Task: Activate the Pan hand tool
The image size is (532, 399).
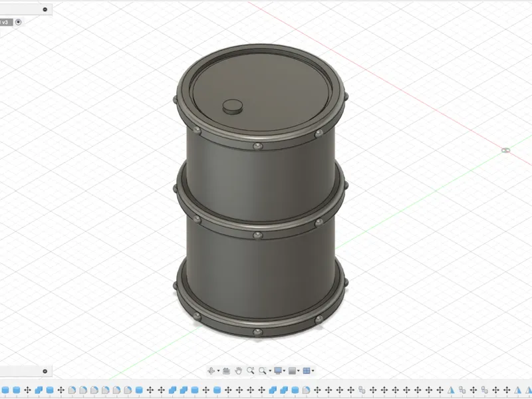Action: (x=238, y=371)
